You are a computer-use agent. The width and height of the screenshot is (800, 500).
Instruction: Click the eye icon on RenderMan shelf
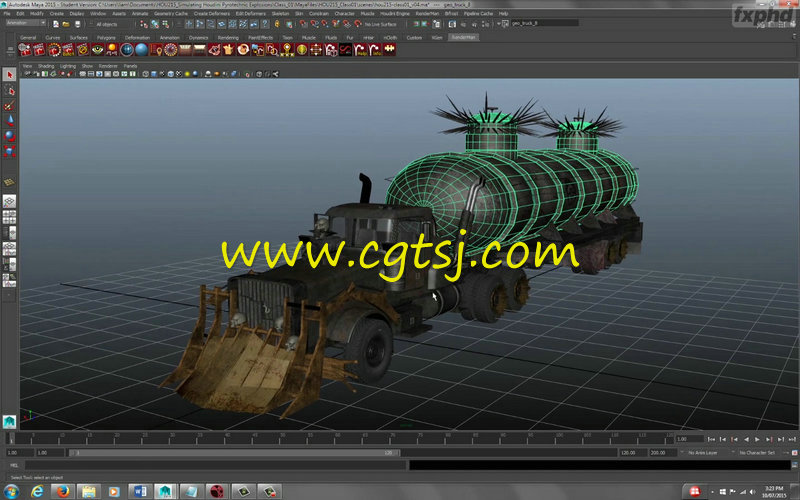click(97, 49)
